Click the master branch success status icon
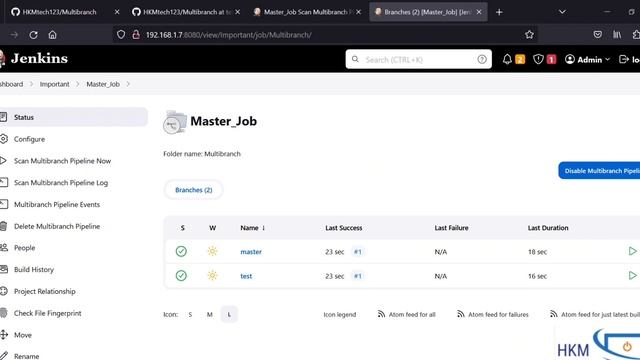Image resolution: width=640 pixels, height=360 pixels. [x=181, y=251]
